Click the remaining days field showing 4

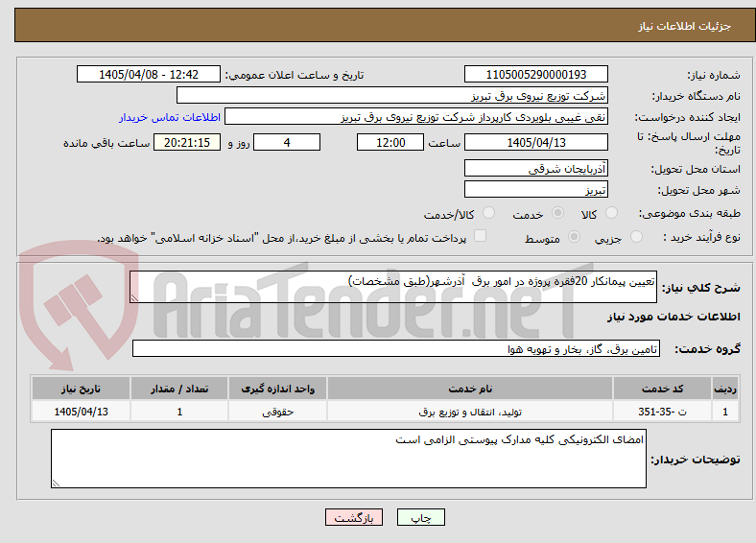[287, 142]
